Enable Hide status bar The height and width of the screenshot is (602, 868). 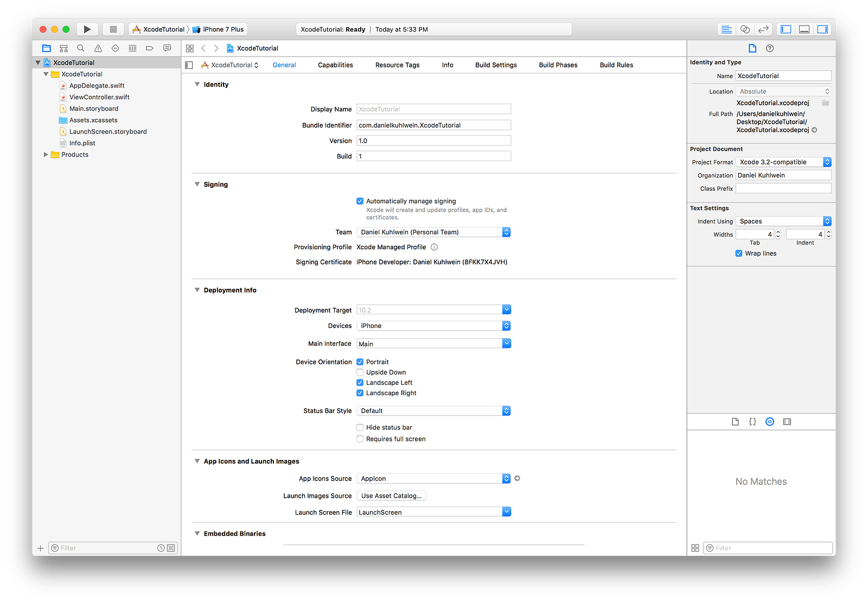point(360,428)
